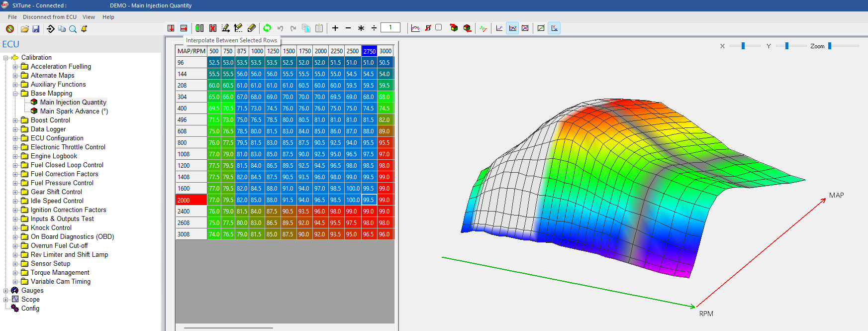This screenshot has width=868, height=331.
Task: Select Main Spark Advance (°) map
Action: (74, 111)
